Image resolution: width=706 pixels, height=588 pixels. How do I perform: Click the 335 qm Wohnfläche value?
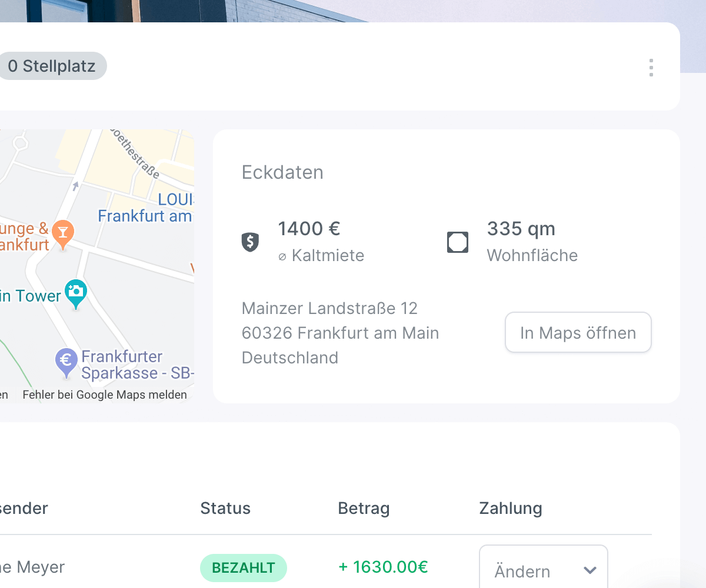(x=521, y=228)
